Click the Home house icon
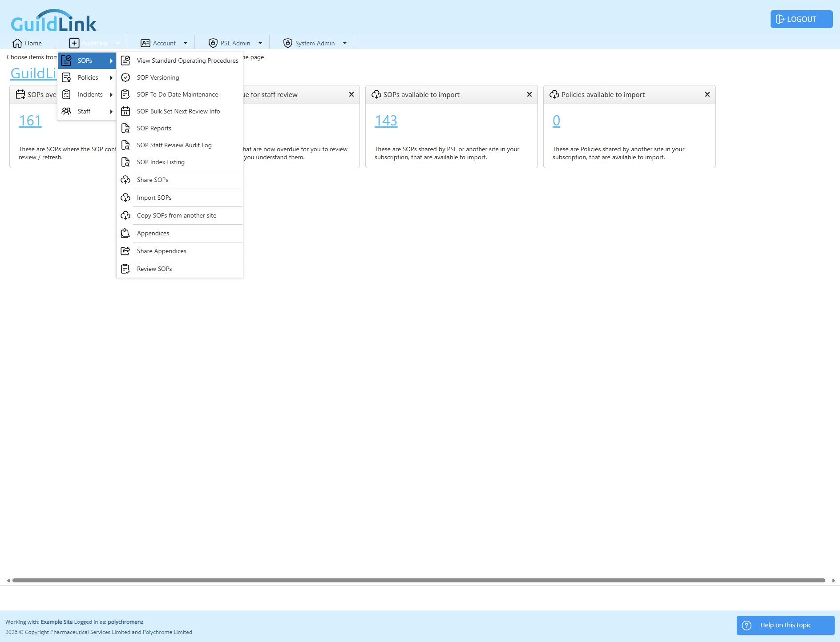 click(17, 43)
